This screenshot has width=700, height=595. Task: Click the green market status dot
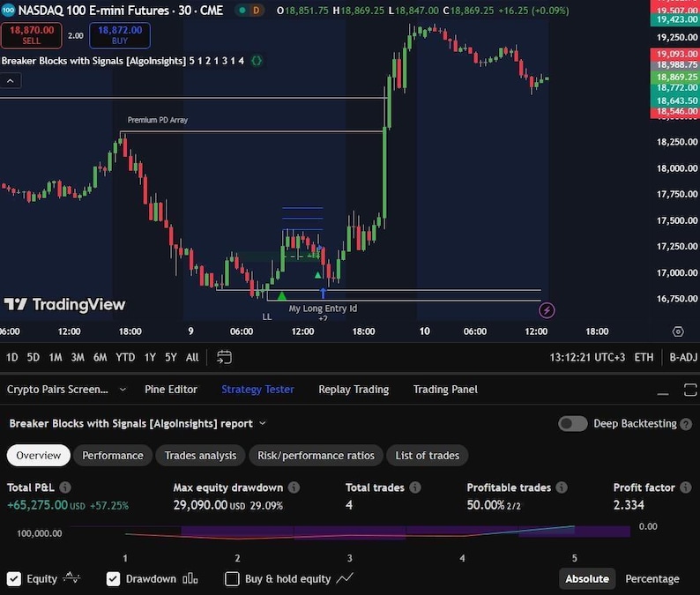click(x=242, y=11)
